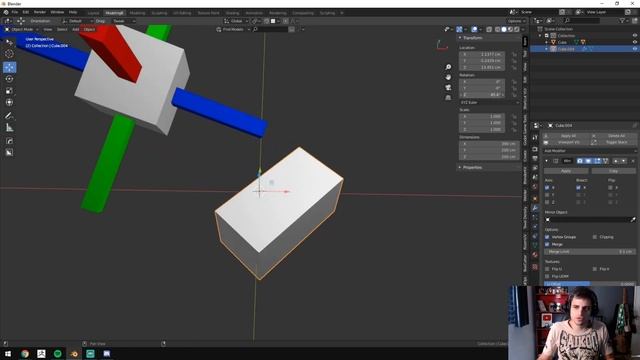640x360 pixels.
Task: Hide Cube.004 via eye icon in outliner
Action: [x=635, y=49]
